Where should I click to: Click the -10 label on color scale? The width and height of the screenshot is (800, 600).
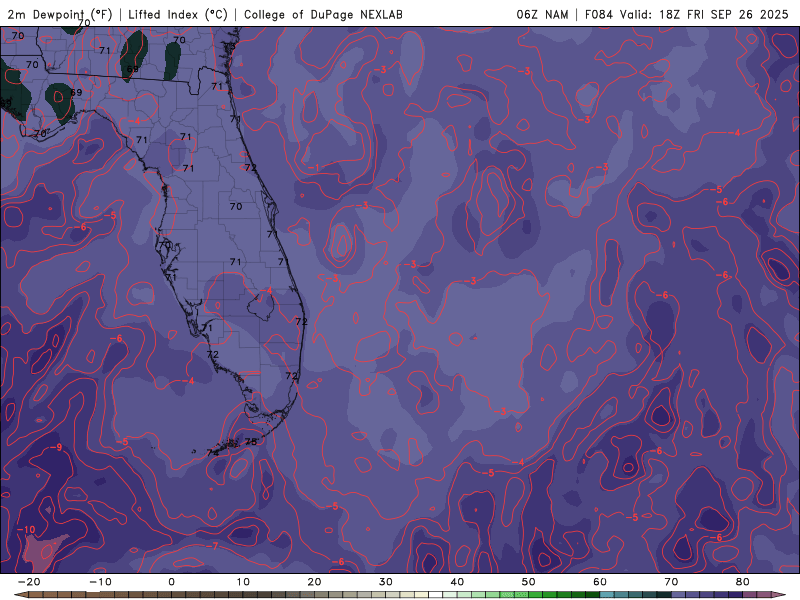click(x=100, y=582)
